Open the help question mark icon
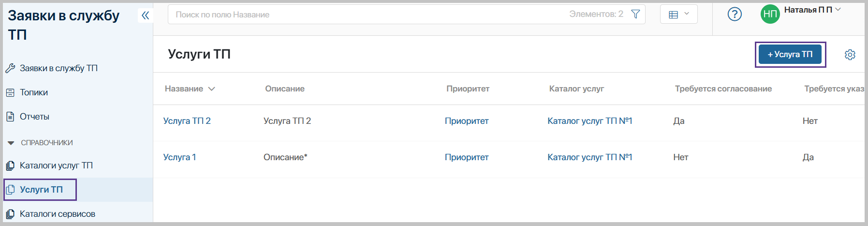The height and width of the screenshot is (226, 868). pos(735,15)
